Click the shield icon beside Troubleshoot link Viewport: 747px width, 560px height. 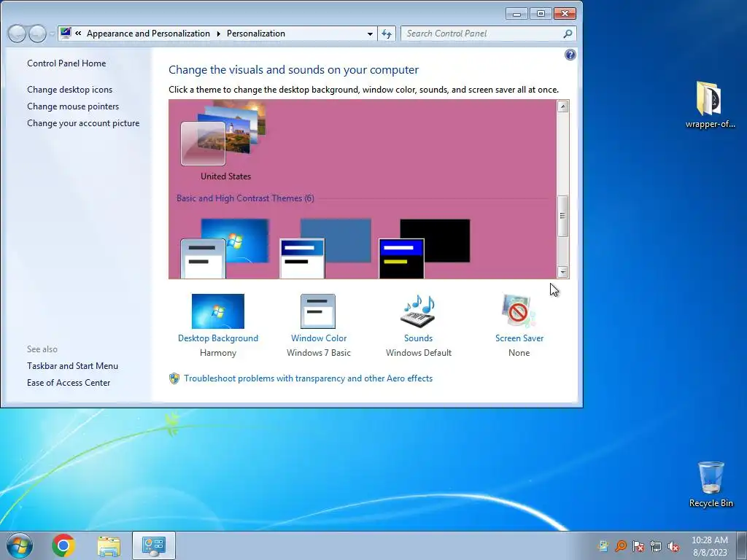click(174, 378)
